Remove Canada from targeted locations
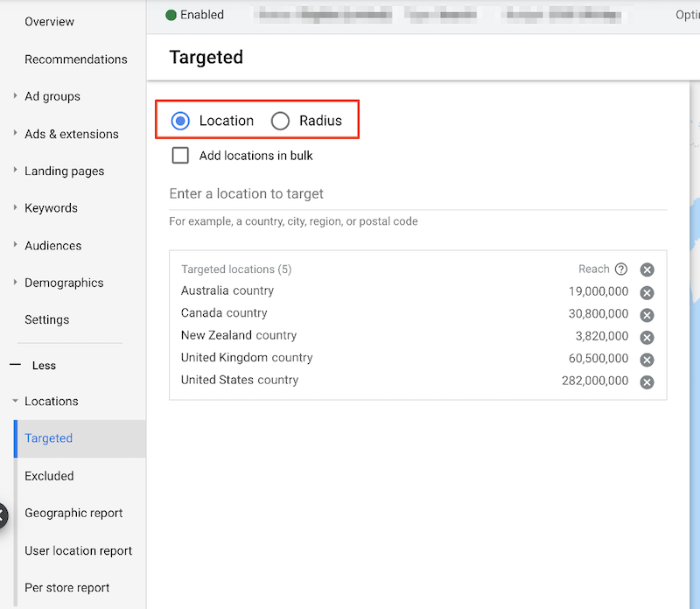Screen dimensions: 700x609 (x=647, y=314)
